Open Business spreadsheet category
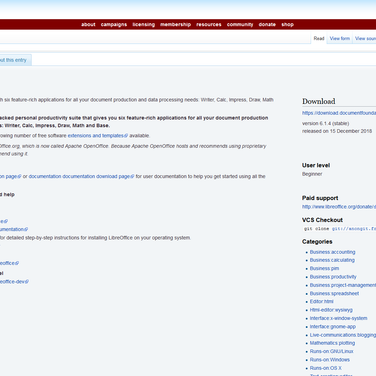Image resolution: width=376 pixels, height=376 pixels. pyautogui.click(x=334, y=293)
